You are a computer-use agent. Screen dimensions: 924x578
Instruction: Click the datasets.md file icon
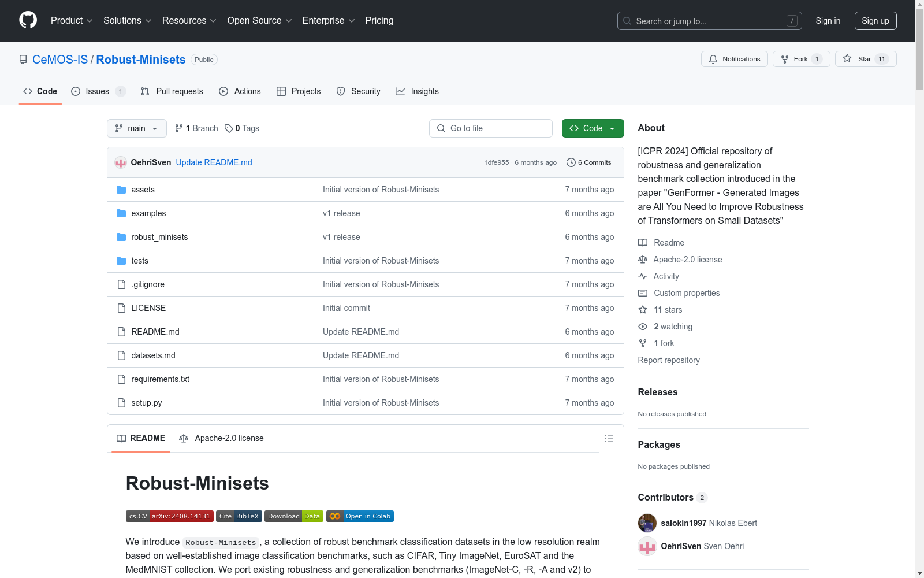pos(121,355)
